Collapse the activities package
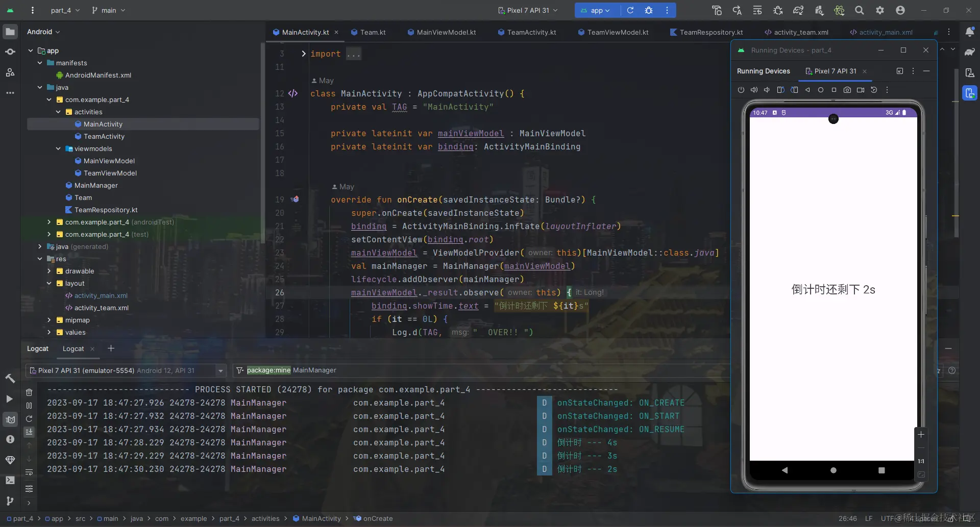 point(58,112)
